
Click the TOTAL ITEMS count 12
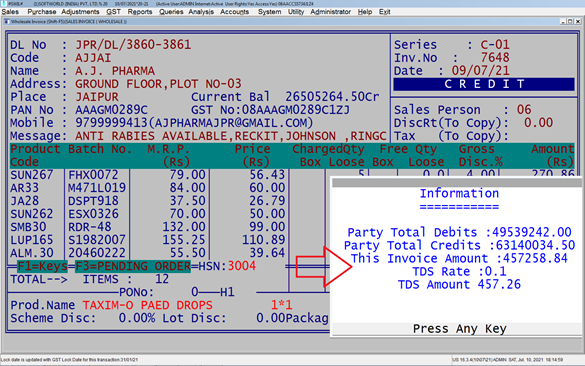(x=162, y=279)
